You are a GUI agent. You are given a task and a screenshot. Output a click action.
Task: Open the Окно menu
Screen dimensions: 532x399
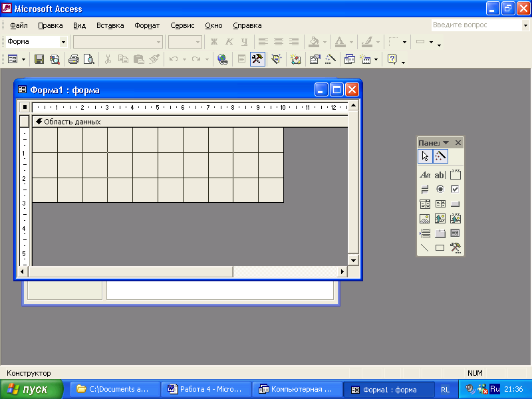pyautogui.click(x=213, y=25)
